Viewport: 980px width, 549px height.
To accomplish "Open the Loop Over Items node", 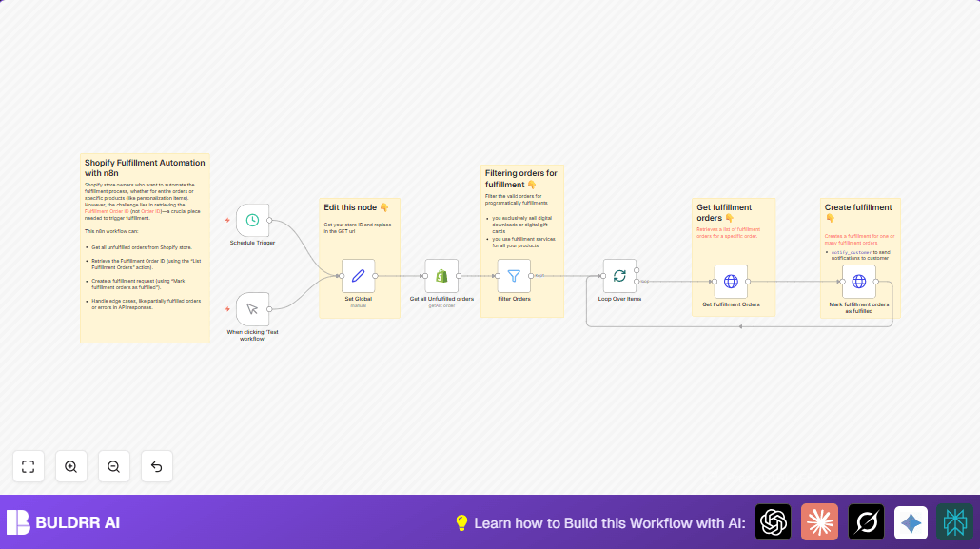I will [x=619, y=276].
